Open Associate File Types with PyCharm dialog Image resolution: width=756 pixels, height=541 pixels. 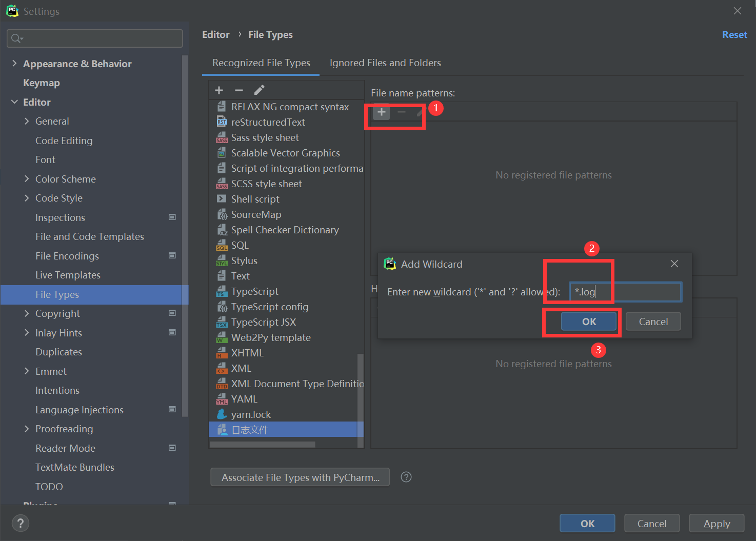[300, 477]
